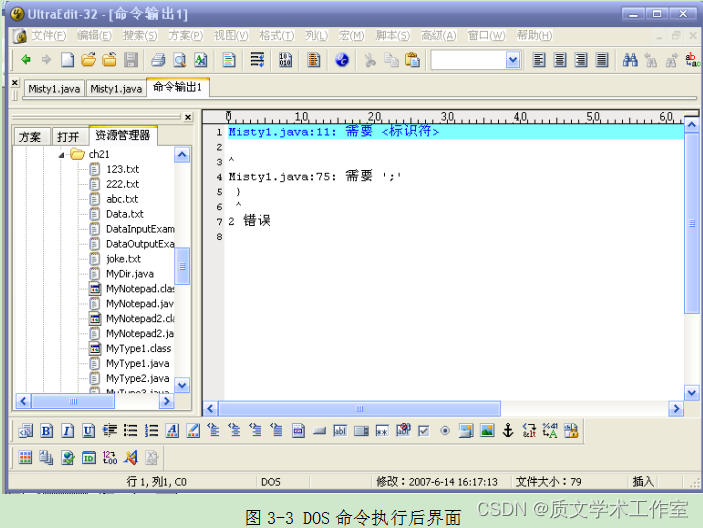Click the Underline HTML tag icon
Viewport: 703px width, 528px height.
(88, 431)
